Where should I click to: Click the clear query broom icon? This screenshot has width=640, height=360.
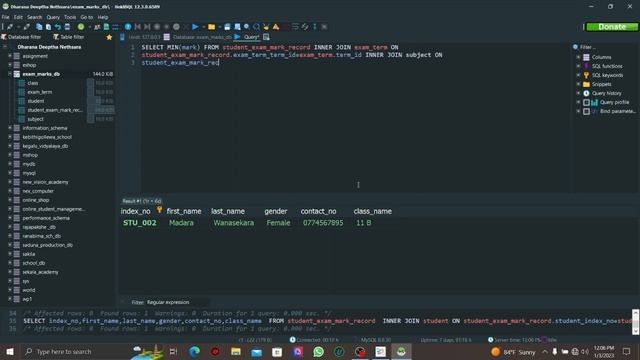tap(266, 27)
